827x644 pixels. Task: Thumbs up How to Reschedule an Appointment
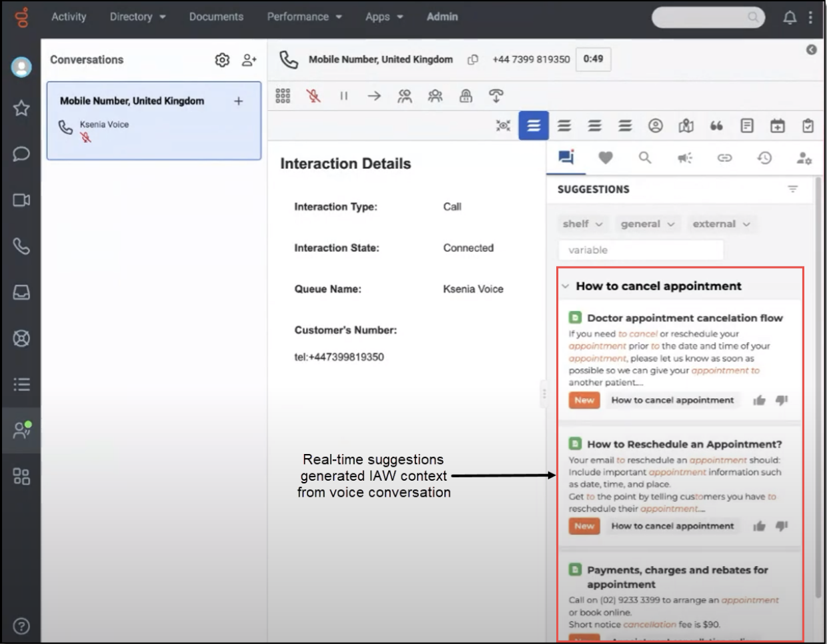759,526
